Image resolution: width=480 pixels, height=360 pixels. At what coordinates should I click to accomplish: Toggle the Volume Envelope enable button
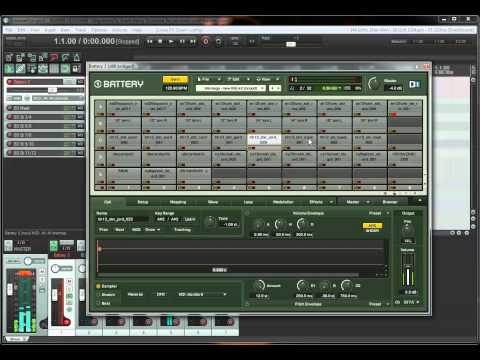pyautogui.click(x=247, y=213)
